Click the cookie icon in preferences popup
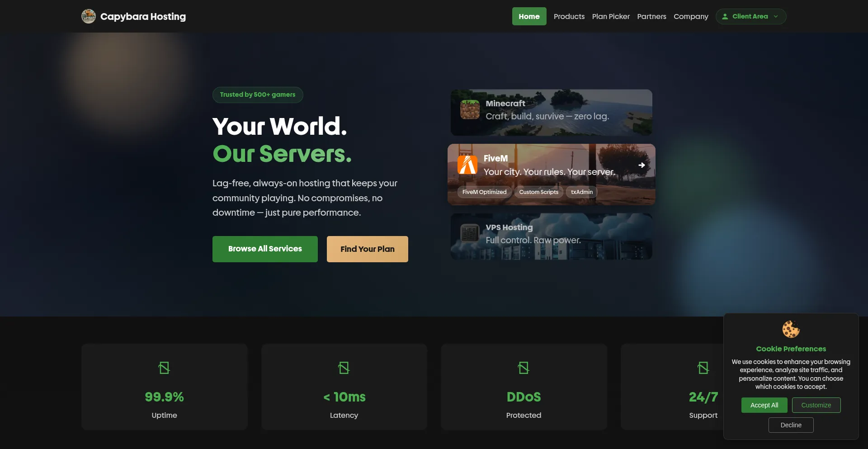The width and height of the screenshot is (868, 449). [x=791, y=329]
